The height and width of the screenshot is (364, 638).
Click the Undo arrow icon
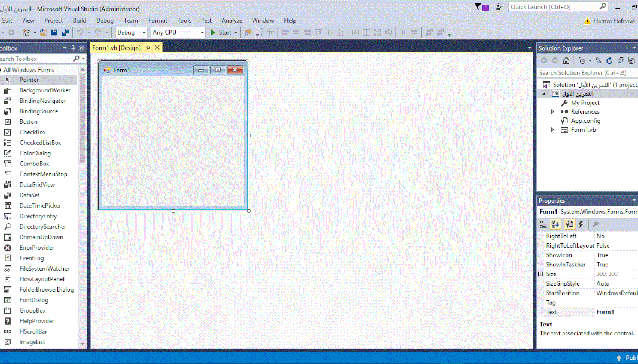pyautogui.click(x=80, y=32)
